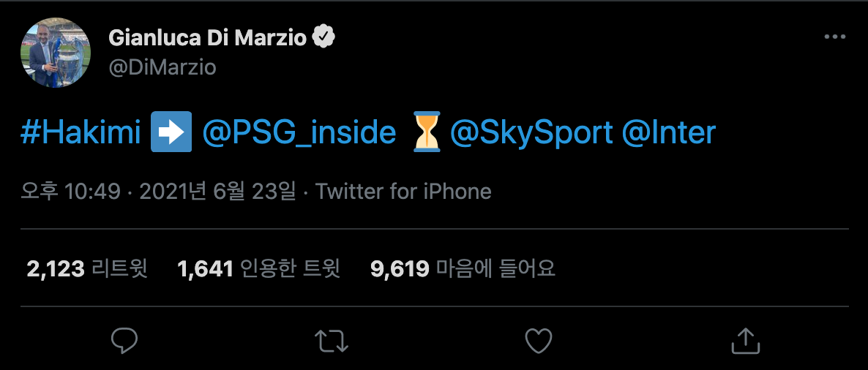Viewport: 868px width, 370px height.
Task: Click the retweet arrows icon
Action: click(332, 340)
